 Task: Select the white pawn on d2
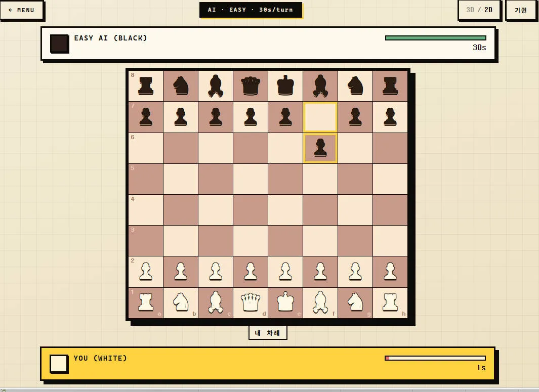pos(250,272)
